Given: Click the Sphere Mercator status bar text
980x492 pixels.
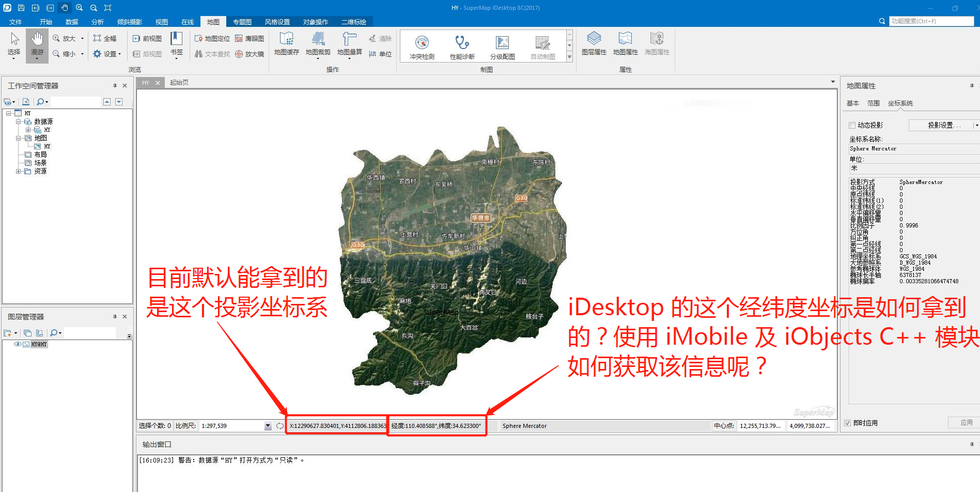Looking at the screenshot, I should tap(524, 426).
